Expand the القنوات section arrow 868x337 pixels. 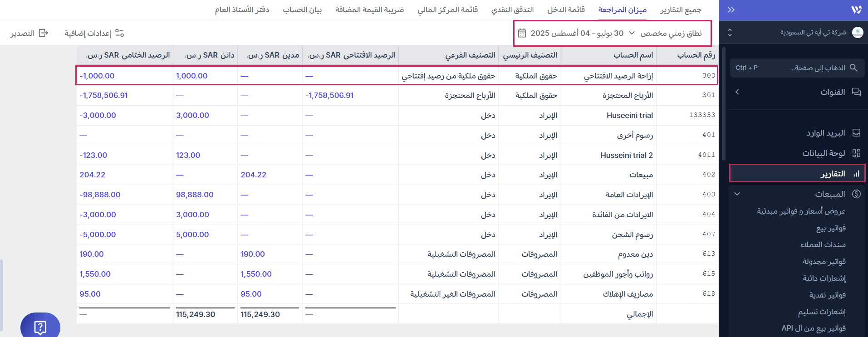pos(737,92)
